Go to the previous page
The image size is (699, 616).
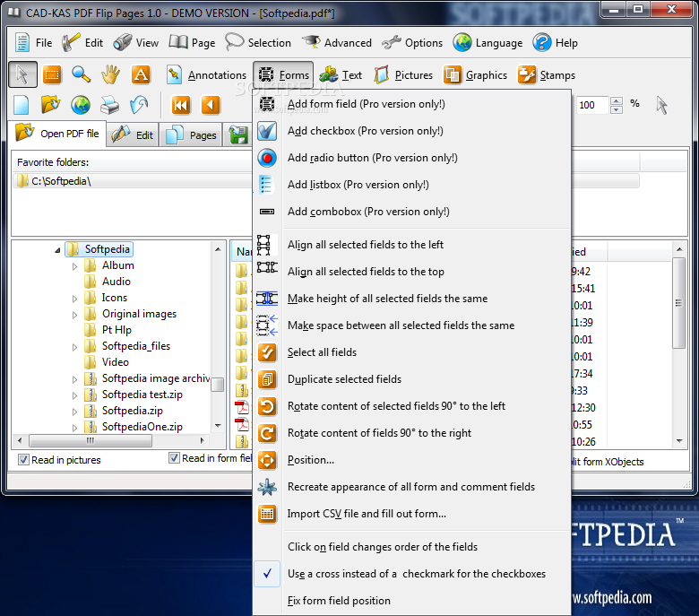pos(211,105)
